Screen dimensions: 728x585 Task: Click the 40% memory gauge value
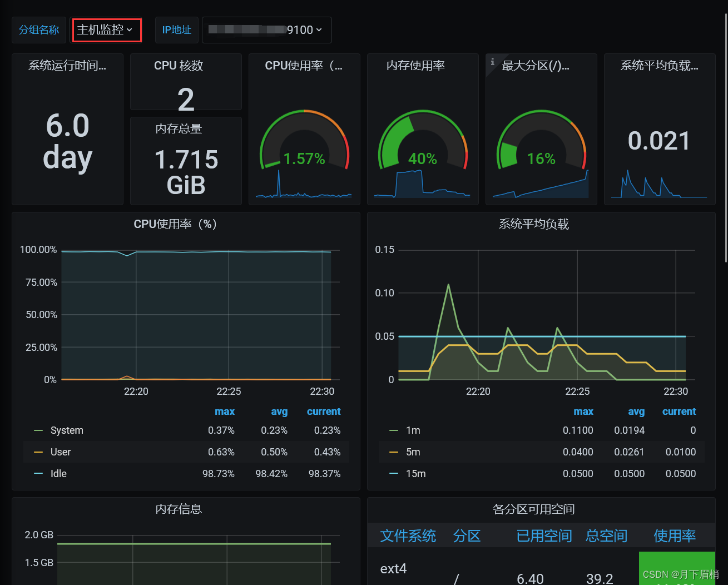pyautogui.click(x=423, y=159)
